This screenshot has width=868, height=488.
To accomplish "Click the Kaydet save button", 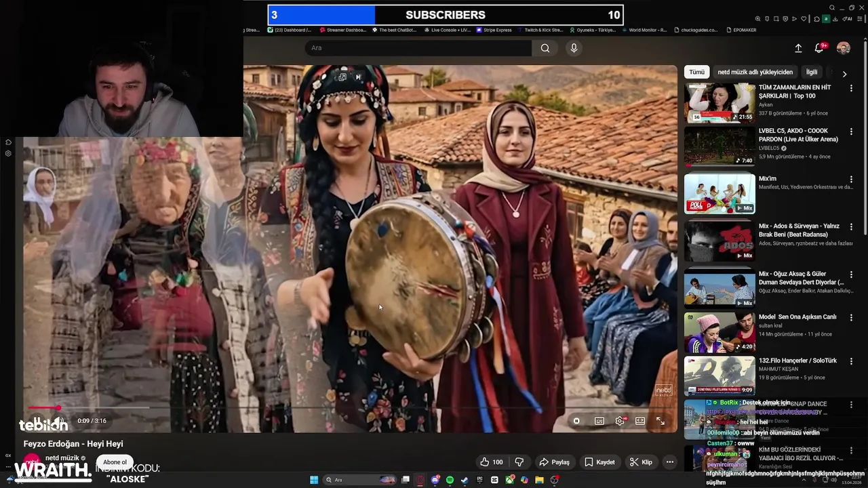I will click(x=599, y=462).
